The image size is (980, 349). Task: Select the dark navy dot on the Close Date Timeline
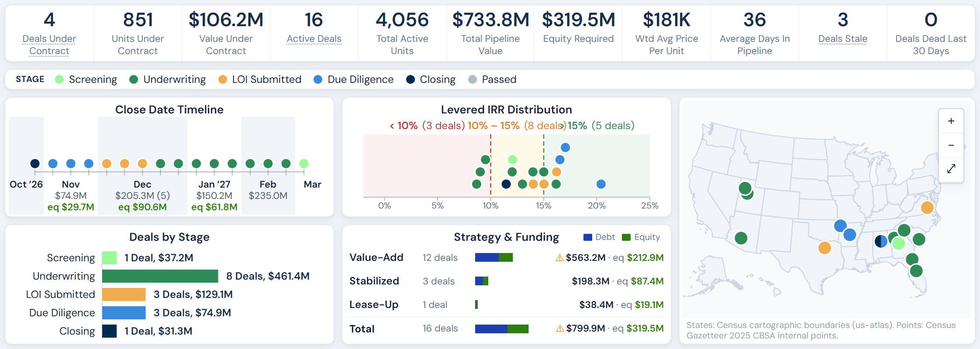pyautogui.click(x=35, y=164)
